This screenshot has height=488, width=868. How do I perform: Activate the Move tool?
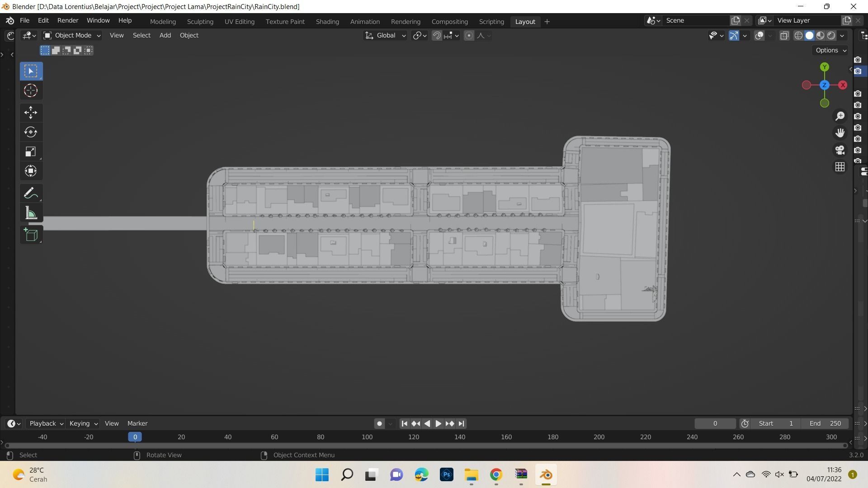(31, 112)
